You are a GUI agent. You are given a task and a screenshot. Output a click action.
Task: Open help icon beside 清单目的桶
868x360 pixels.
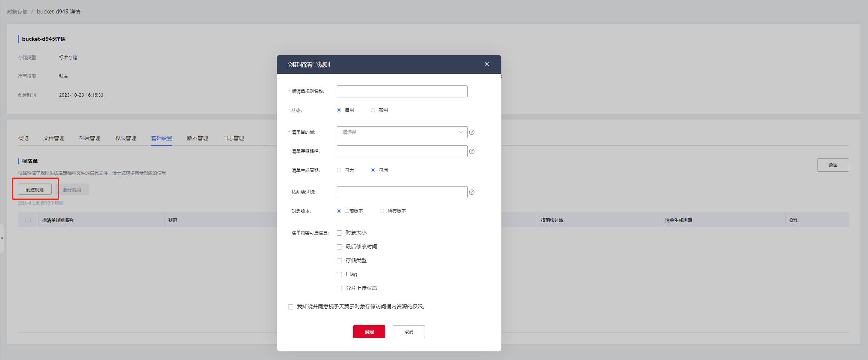[x=472, y=132]
